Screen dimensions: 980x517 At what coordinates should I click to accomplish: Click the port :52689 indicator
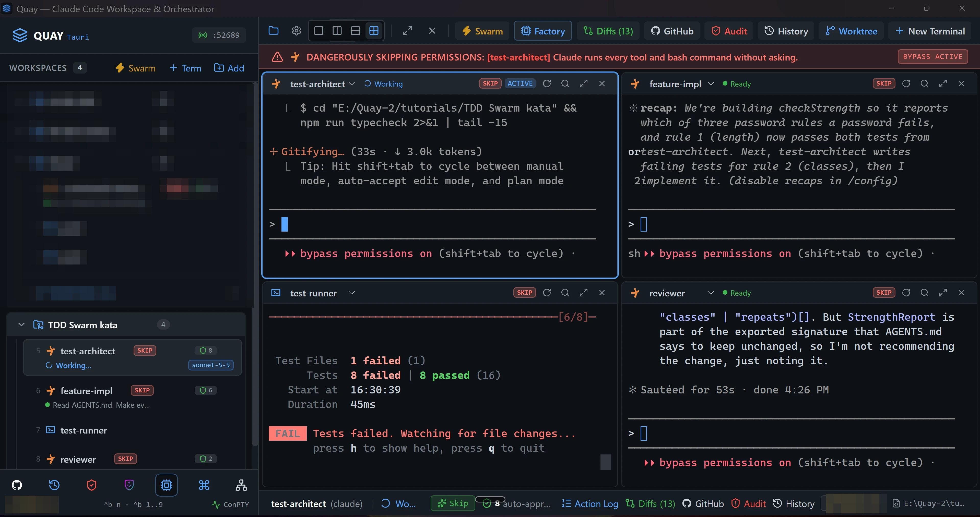(x=219, y=35)
